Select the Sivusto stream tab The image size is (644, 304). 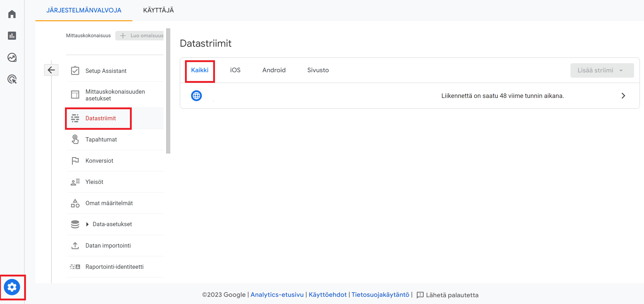(x=318, y=70)
